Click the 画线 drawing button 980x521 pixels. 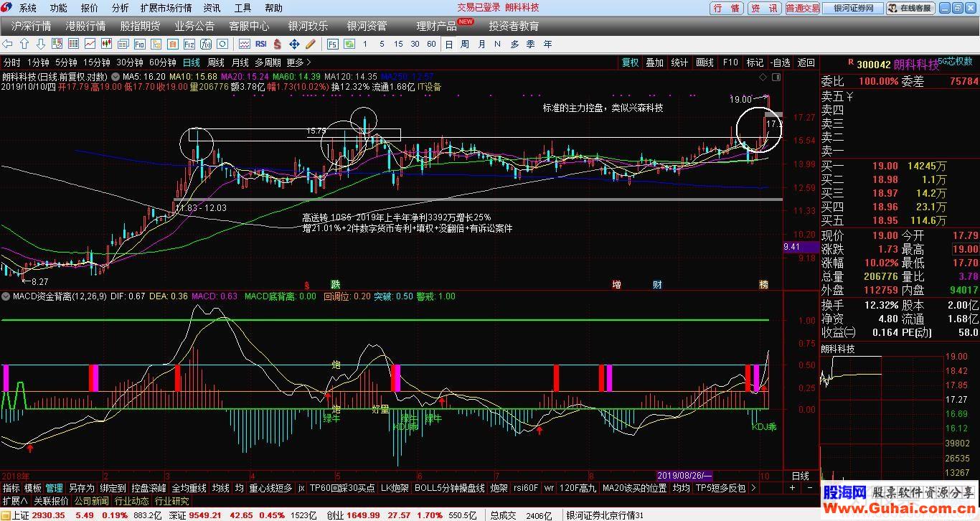click(705, 62)
